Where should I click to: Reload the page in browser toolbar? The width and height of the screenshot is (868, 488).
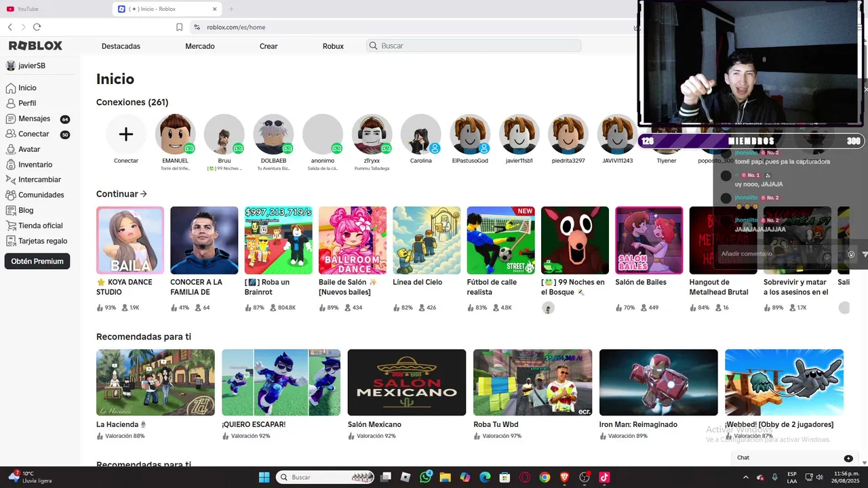[x=37, y=27]
